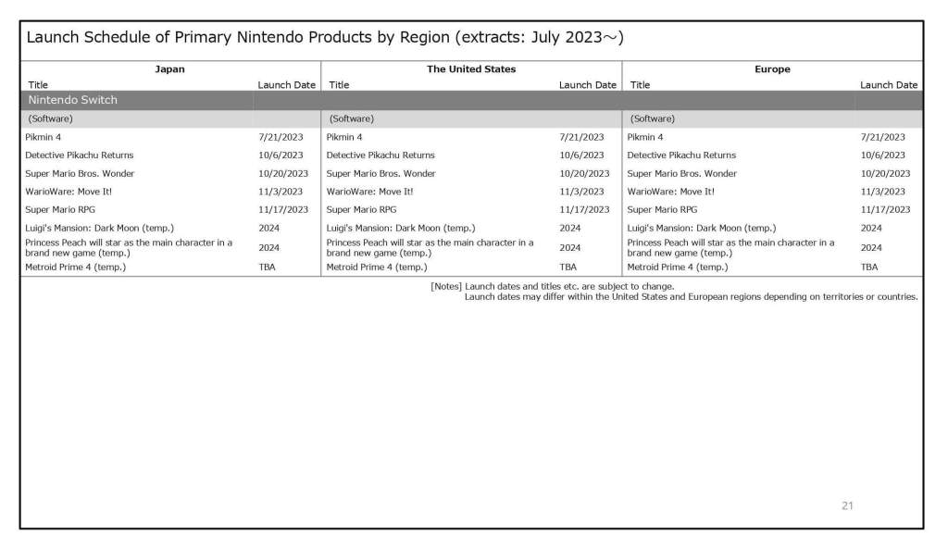Select the Princess Peach entry in Japan column

click(129, 247)
